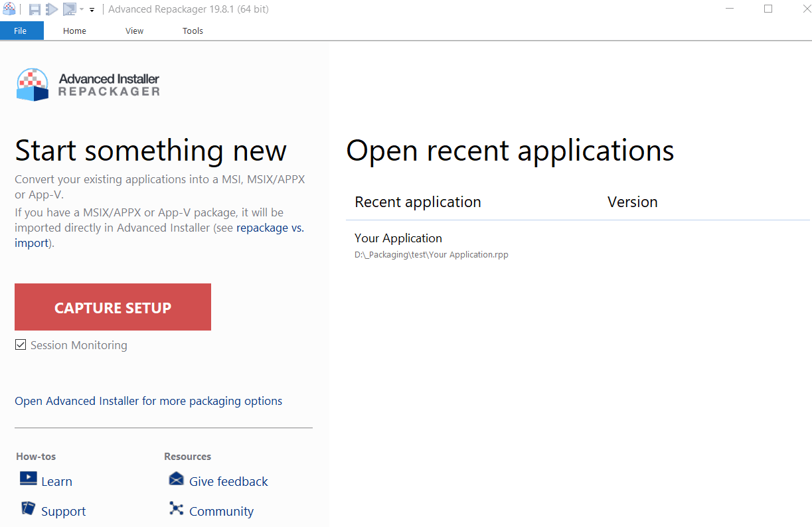Switch to the Home ribbon tab
Viewport: 812px width, 527px height.
click(x=74, y=31)
